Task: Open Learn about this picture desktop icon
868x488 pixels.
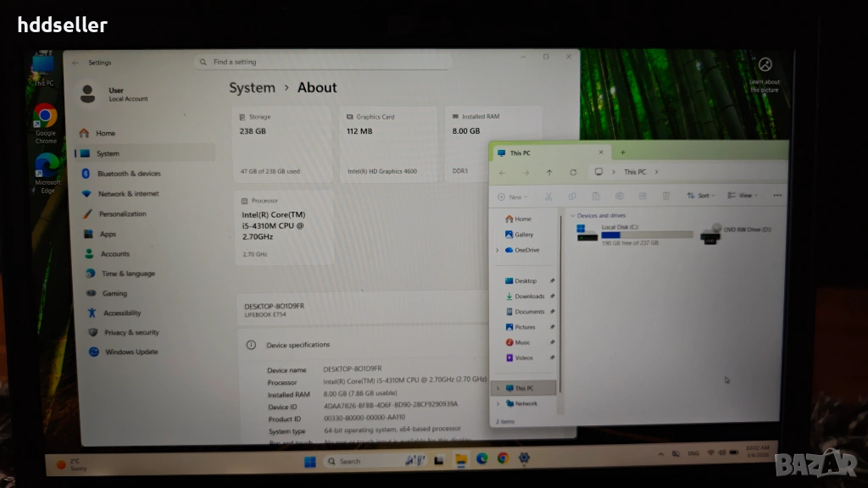Action: tap(765, 75)
